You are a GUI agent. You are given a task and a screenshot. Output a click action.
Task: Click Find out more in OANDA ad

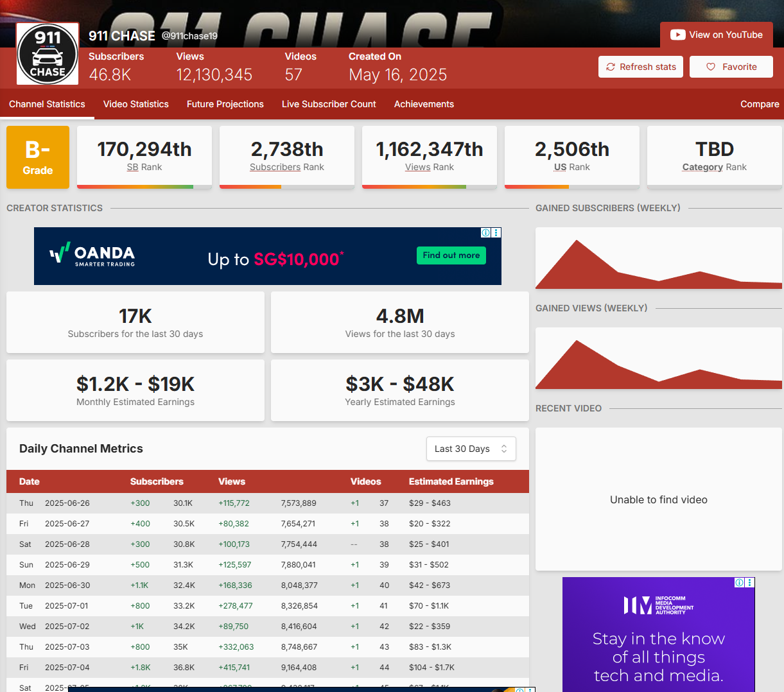click(x=451, y=255)
